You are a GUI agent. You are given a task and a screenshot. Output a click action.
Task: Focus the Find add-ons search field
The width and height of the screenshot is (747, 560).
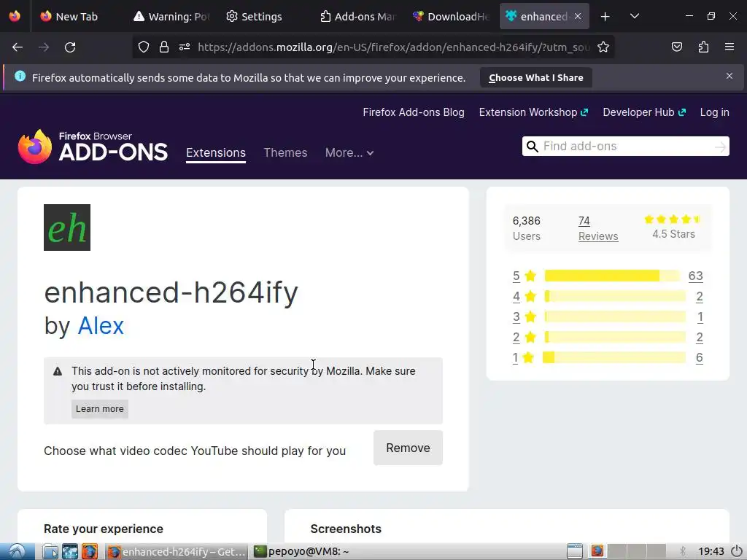click(x=625, y=146)
